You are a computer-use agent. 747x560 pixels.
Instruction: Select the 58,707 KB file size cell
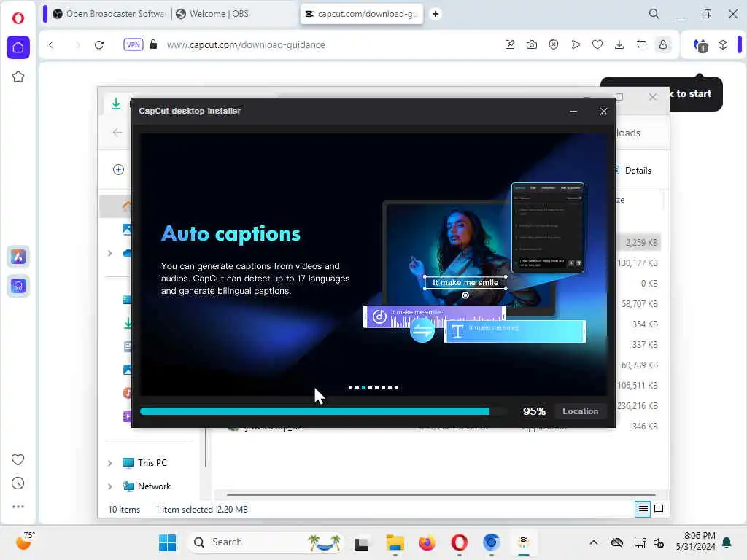click(x=639, y=304)
